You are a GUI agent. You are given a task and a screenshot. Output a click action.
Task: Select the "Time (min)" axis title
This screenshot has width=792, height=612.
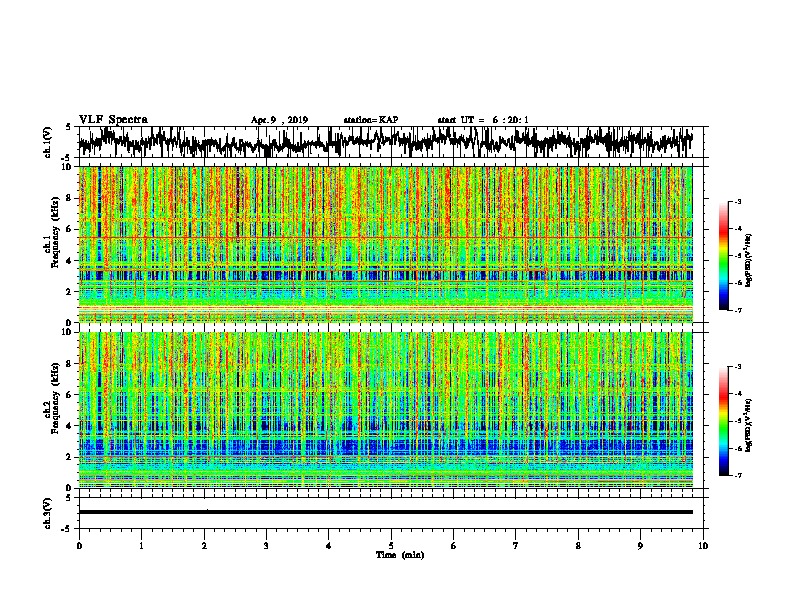[400, 555]
